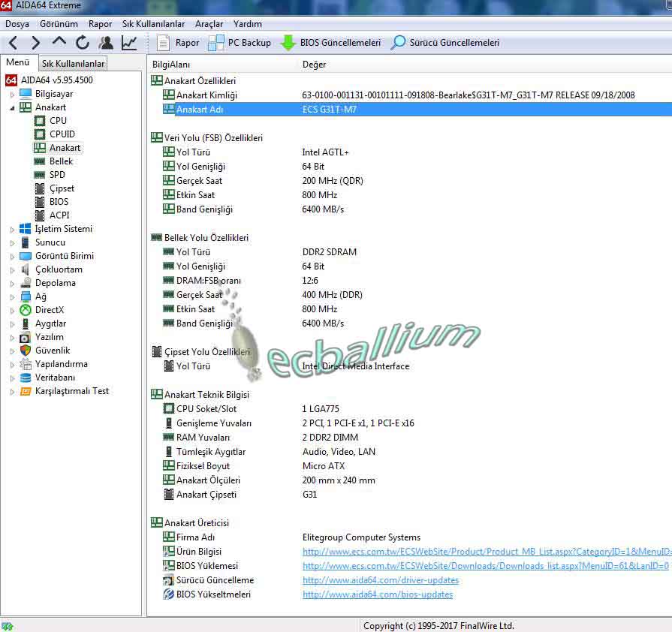Click the Back navigation arrow

click(14, 43)
